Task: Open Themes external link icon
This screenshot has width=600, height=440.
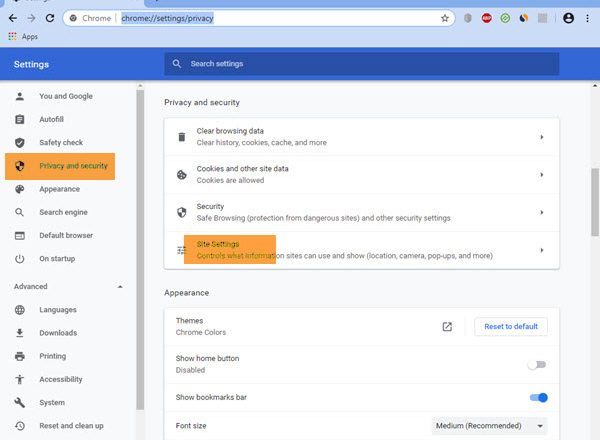Action: (x=447, y=327)
